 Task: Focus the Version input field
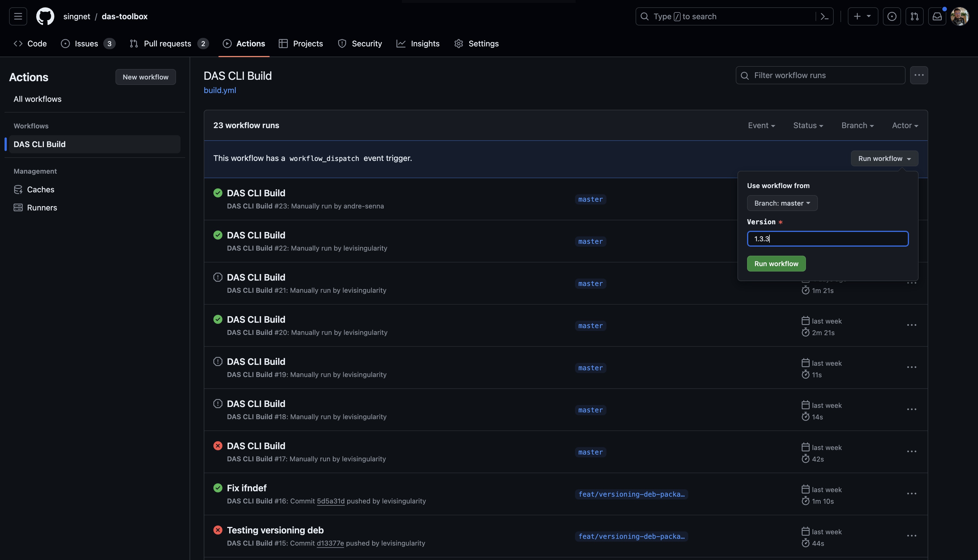pos(827,239)
